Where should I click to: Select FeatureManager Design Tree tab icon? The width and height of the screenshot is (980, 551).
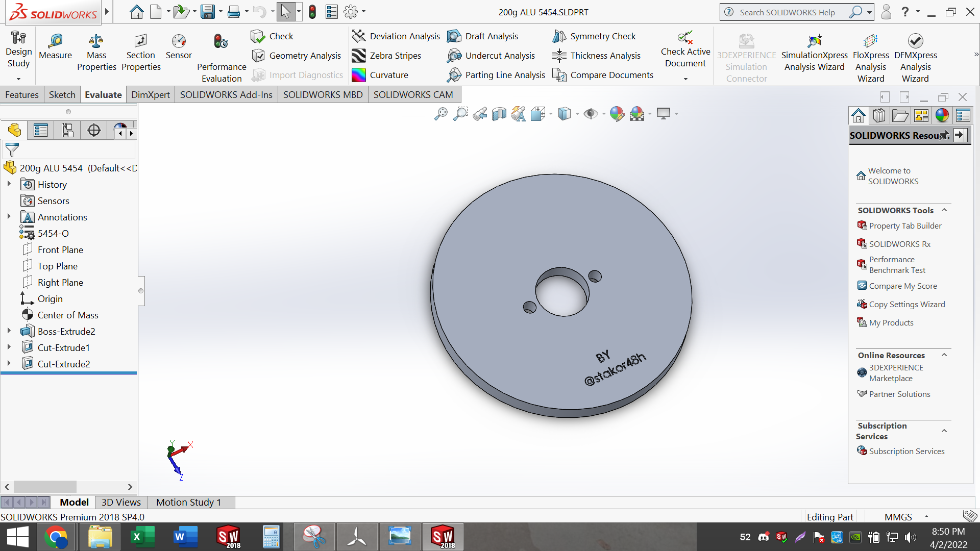tap(15, 130)
